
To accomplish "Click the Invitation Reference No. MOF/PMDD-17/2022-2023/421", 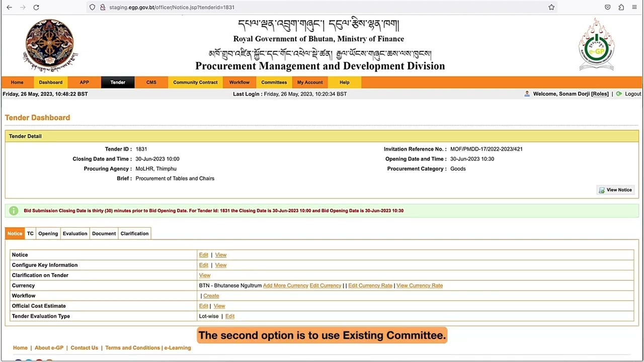I will [x=487, y=149].
